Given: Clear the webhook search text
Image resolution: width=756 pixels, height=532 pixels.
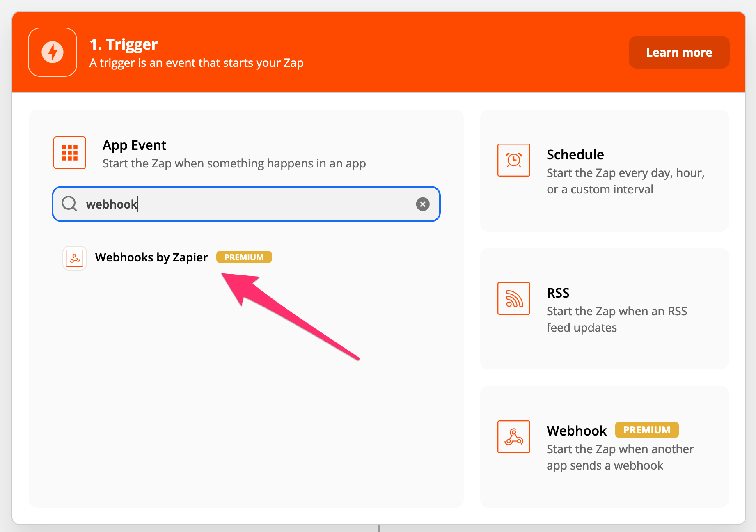Looking at the screenshot, I should point(423,204).
